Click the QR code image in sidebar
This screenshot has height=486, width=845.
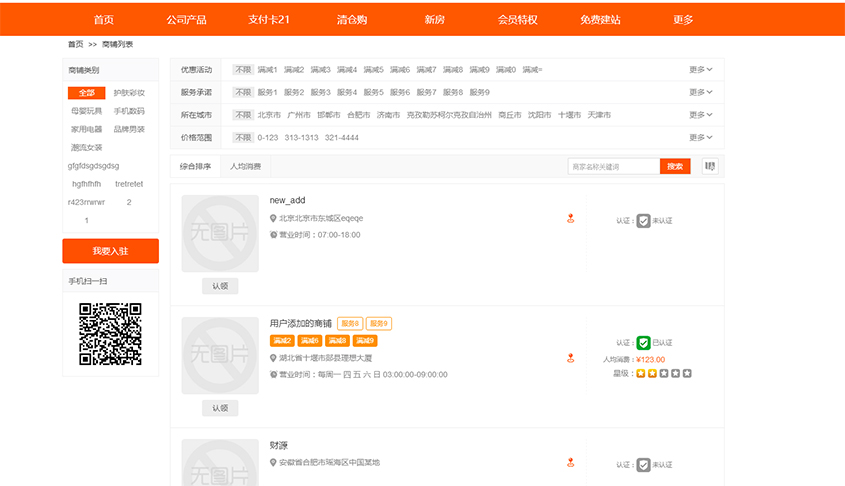coord(110,333)
